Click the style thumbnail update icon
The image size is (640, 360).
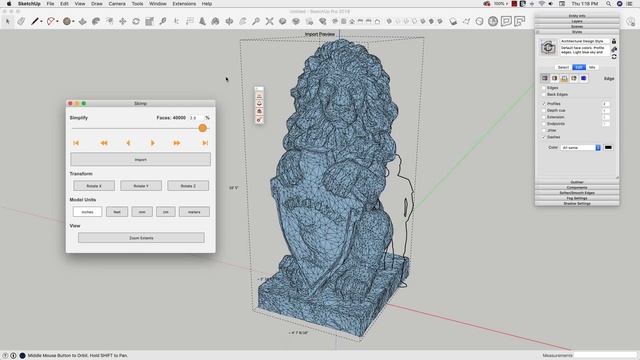click(548, 48)
